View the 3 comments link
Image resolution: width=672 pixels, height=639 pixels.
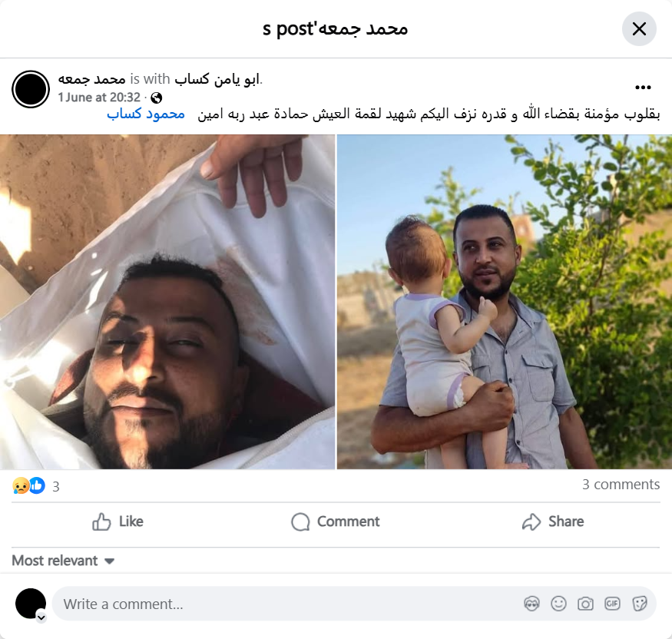(621, 485)
